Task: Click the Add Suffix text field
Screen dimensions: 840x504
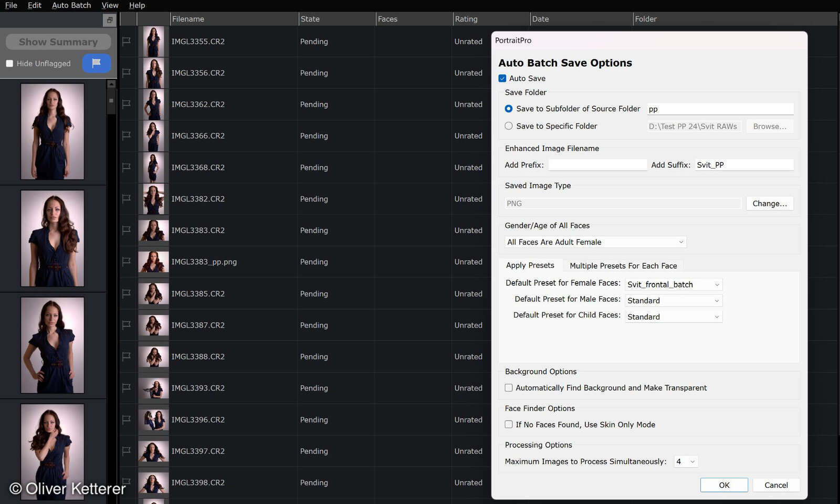Action: coord(744,165)
